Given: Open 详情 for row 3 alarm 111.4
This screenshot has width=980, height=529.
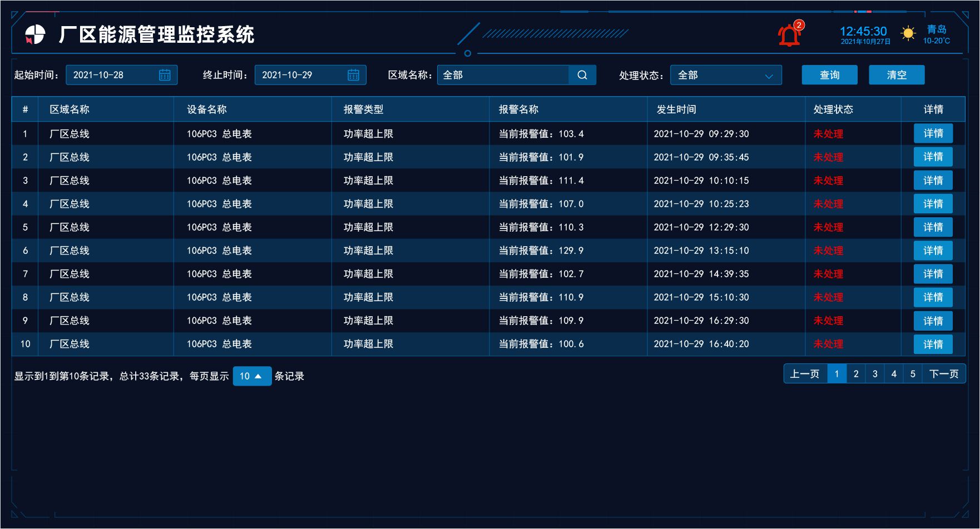Looking at the screenshot, I should [x=933, y=180].
